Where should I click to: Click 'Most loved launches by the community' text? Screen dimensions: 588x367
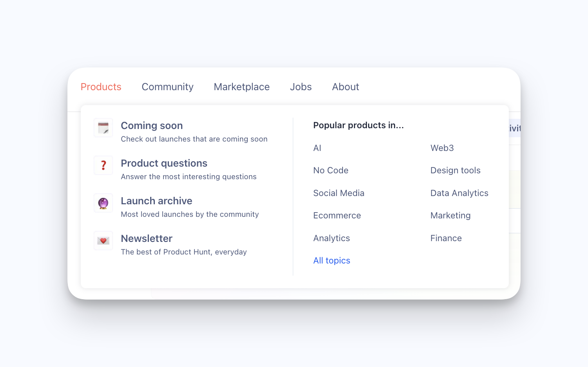(x=190, y=214)
